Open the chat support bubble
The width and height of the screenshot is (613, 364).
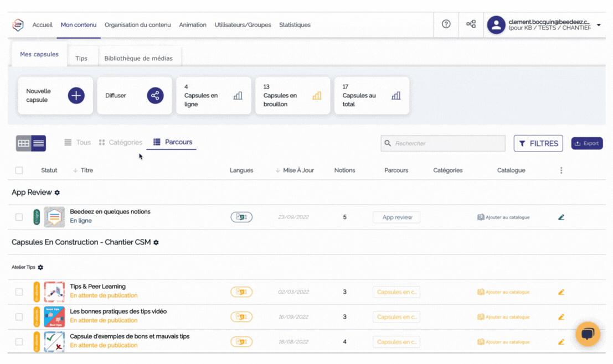(588, 334)
